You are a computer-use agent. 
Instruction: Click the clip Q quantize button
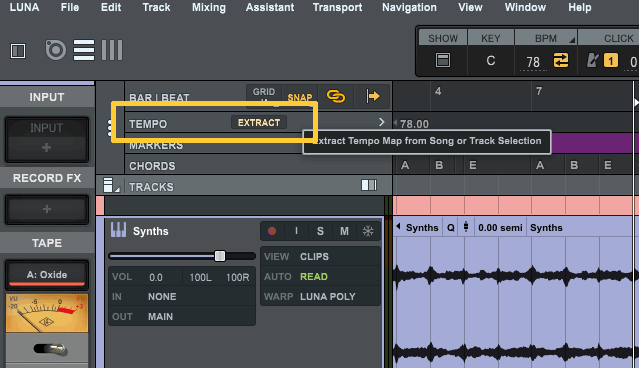pos(450,228)
